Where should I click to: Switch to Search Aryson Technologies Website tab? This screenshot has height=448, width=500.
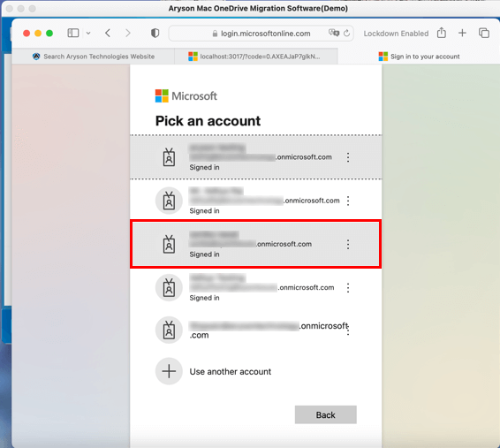coord(94,57)
